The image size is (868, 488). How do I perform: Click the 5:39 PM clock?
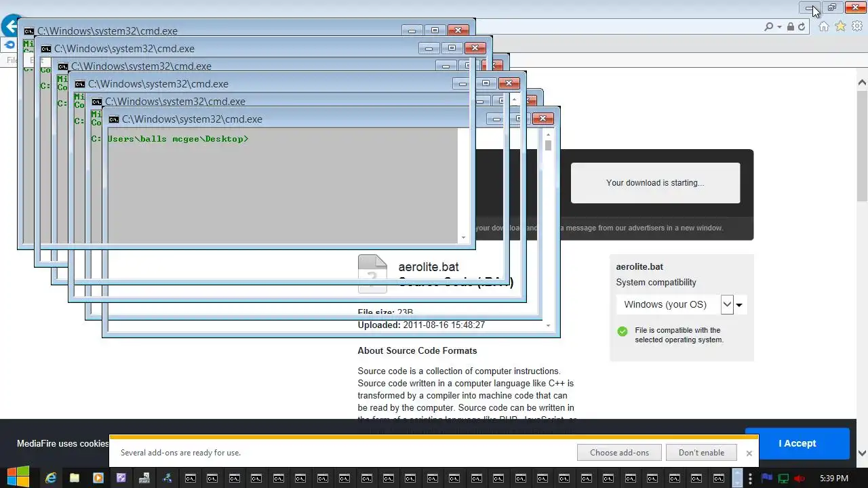tap(834, 479)
